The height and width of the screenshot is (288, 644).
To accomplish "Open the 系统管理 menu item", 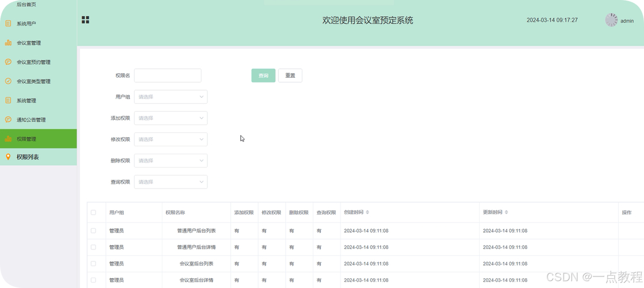I will 26,101.
